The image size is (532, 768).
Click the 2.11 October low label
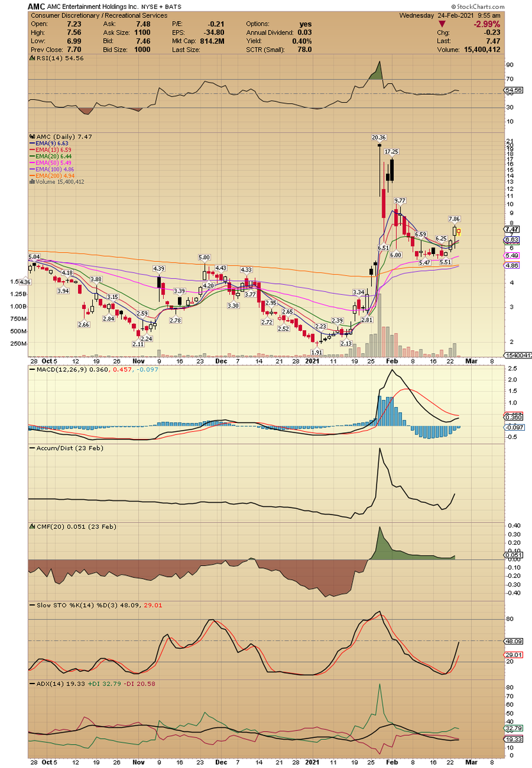tap(138, 344)
